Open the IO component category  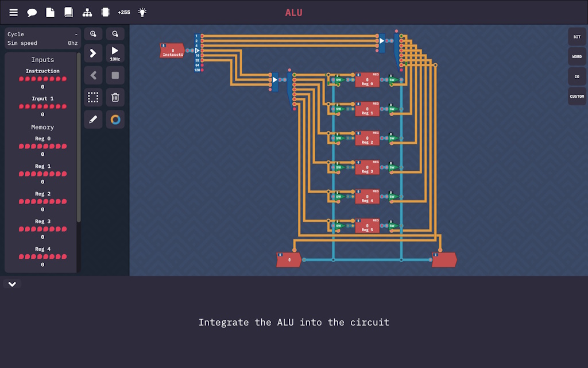click(577, 76)
